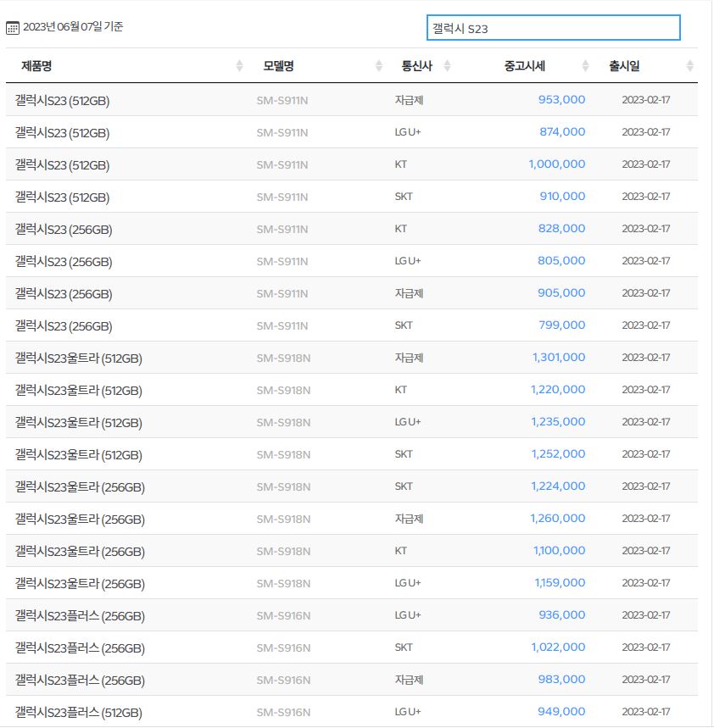Select 갤럭시S23울트라 (256GB) in the 1,224,000 row
714x728 pixels.
(x=80, y=487)
